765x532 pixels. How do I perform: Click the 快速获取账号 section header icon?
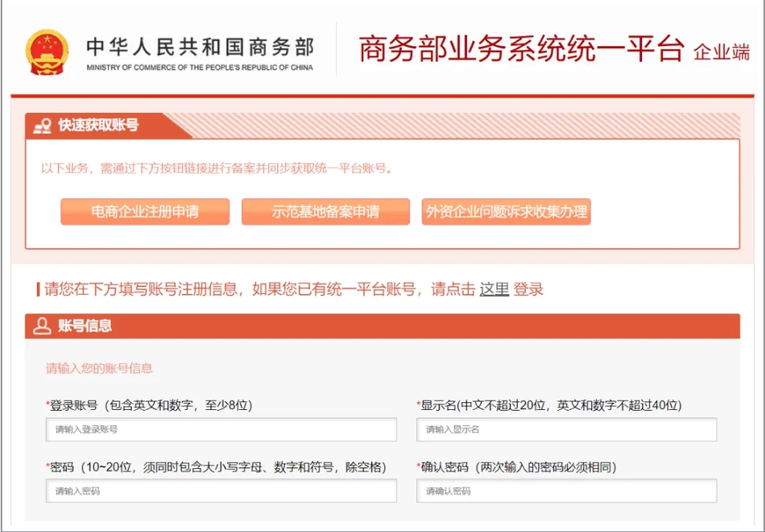[42, 126]
